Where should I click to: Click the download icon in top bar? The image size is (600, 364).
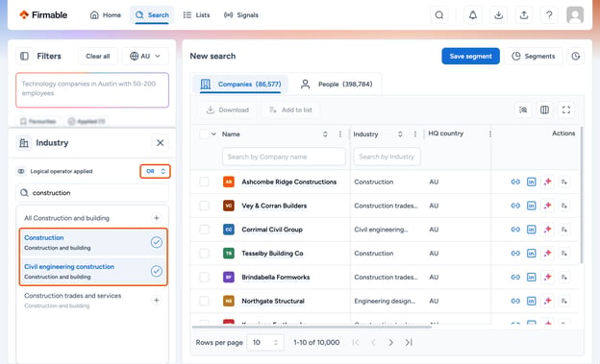[498, 15]
